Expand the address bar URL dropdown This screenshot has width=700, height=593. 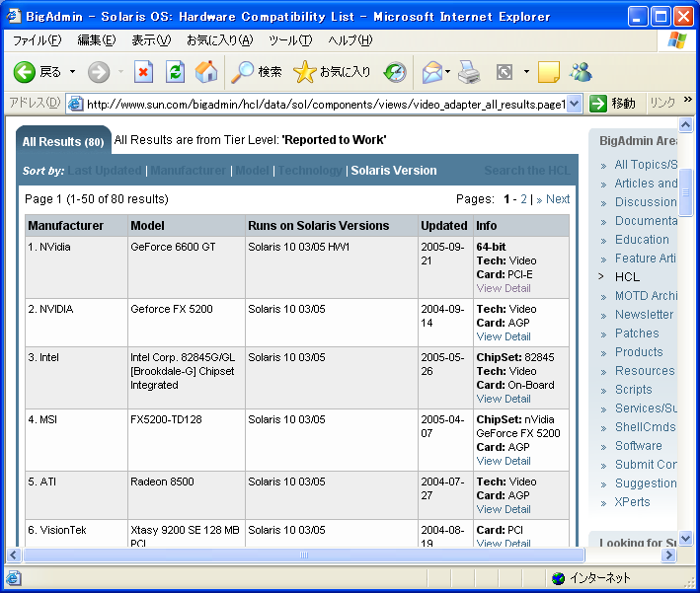point(575,104)
